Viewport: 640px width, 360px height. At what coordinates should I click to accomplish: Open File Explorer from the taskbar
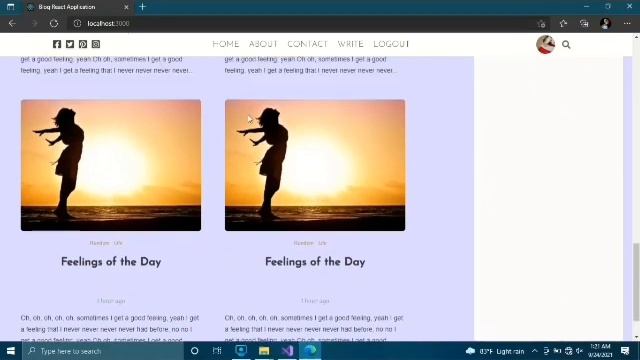point(264,351)
